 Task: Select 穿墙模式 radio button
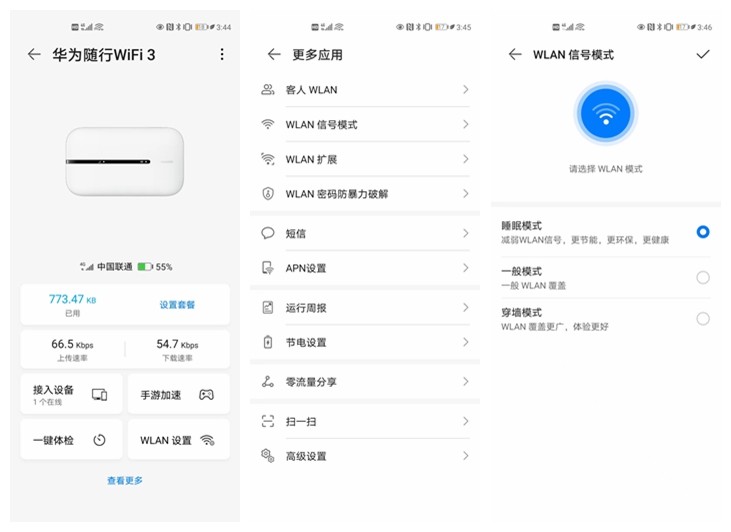(x=703, y=318)
